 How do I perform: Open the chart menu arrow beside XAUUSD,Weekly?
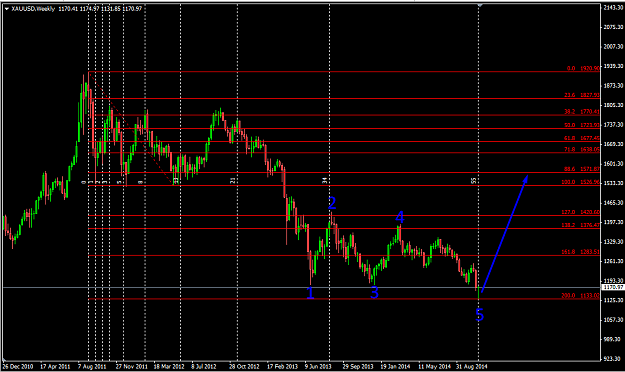[6, 9]
